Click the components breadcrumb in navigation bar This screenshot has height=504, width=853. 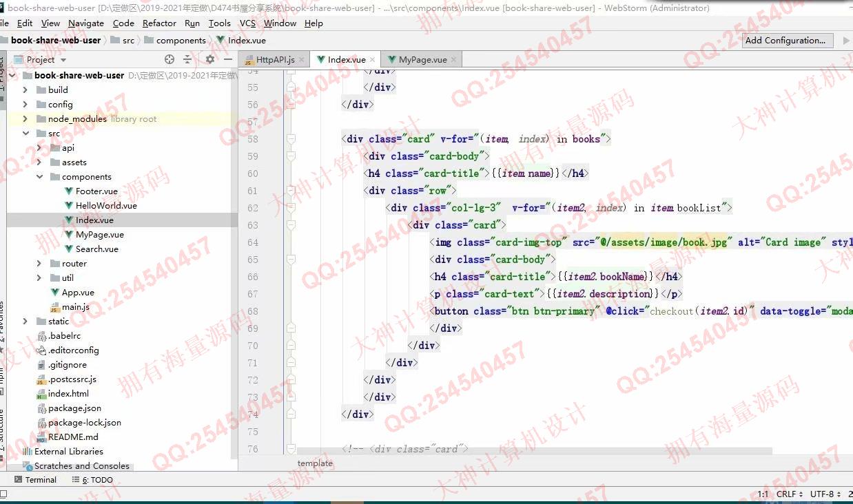pyautogui.click(x=175, y=41)
